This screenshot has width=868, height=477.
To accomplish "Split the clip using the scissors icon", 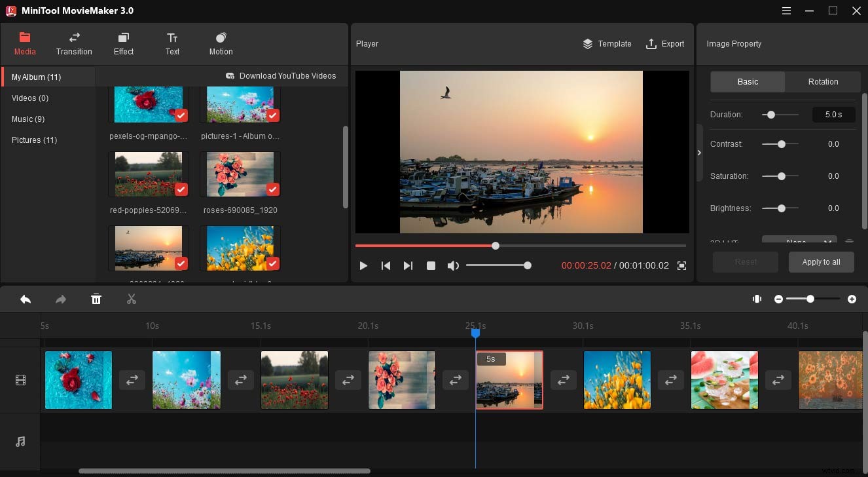I will point(131,299).
